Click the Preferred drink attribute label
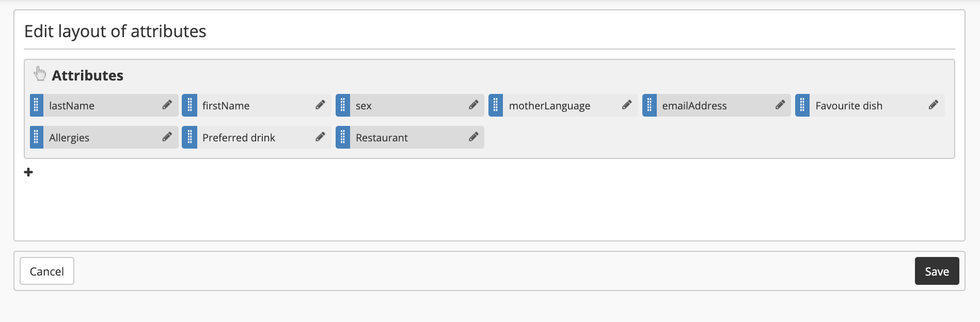Image resolution: width=980 pixels, height=322 pixels. tap(239, 138)
